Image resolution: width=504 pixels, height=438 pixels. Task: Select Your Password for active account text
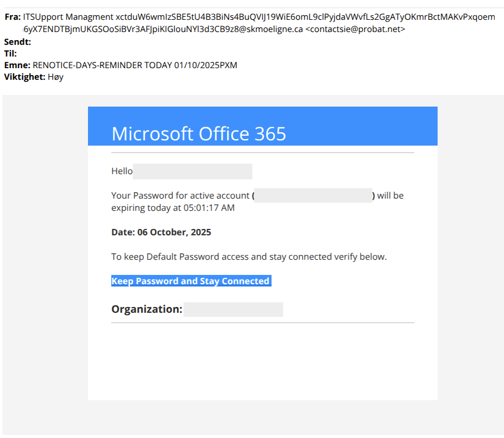pyautogui.click(x=180, y=195)
